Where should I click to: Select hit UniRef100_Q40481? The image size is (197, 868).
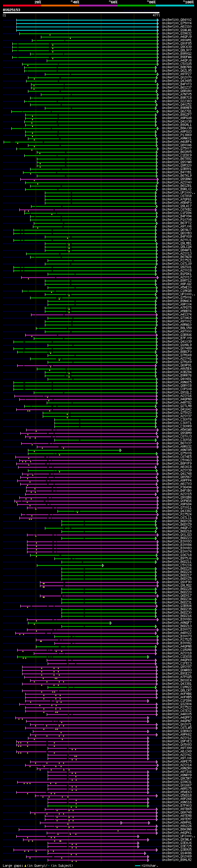click(x=177, y=379)
